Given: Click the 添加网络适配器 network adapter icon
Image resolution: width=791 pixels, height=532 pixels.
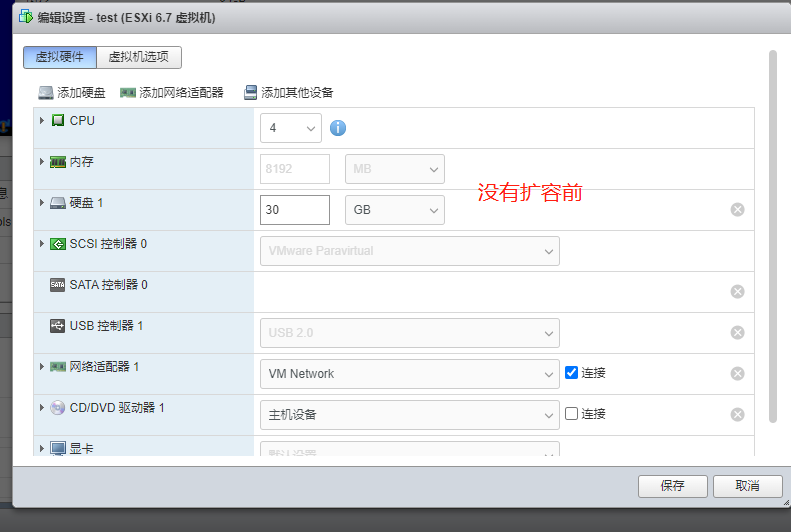Looking at the screenshot, I should tap(128, 93).
